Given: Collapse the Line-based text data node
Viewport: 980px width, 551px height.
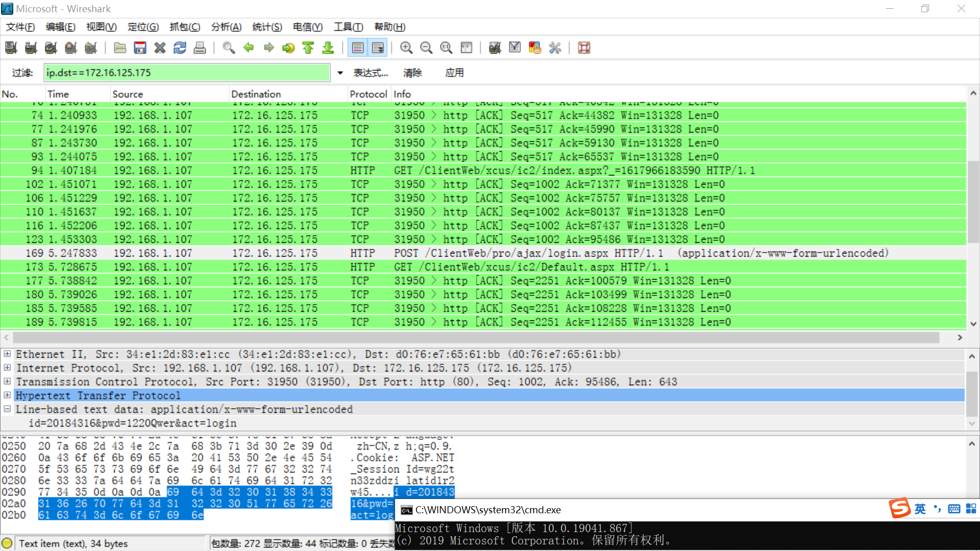Looking at the screenshot, I should [7, 409].
